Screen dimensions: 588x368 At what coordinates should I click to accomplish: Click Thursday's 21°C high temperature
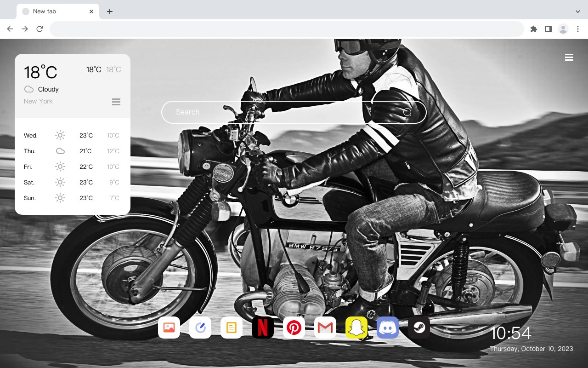coord(85,151)
